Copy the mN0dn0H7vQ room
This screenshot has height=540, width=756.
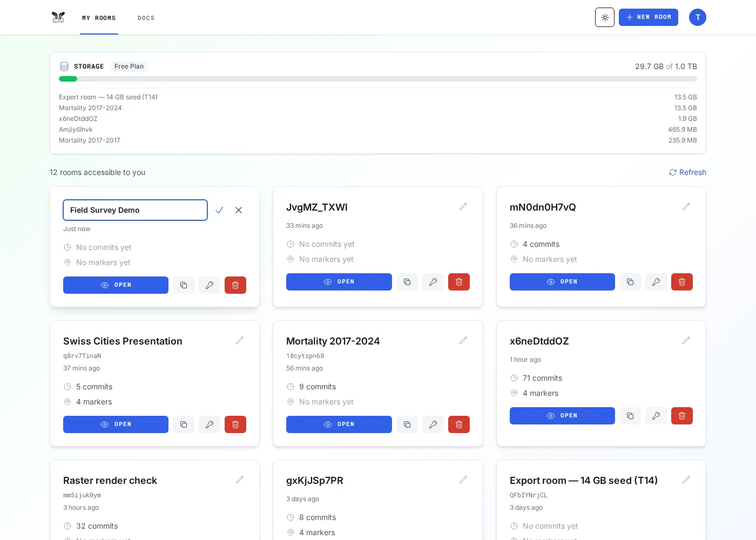pos(630,282)
